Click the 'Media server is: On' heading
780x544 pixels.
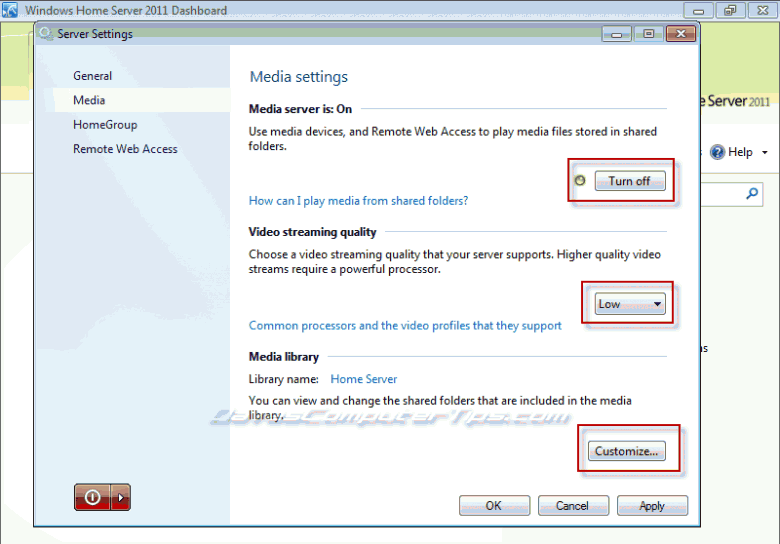pyautogui.click(x=300, y=109)
